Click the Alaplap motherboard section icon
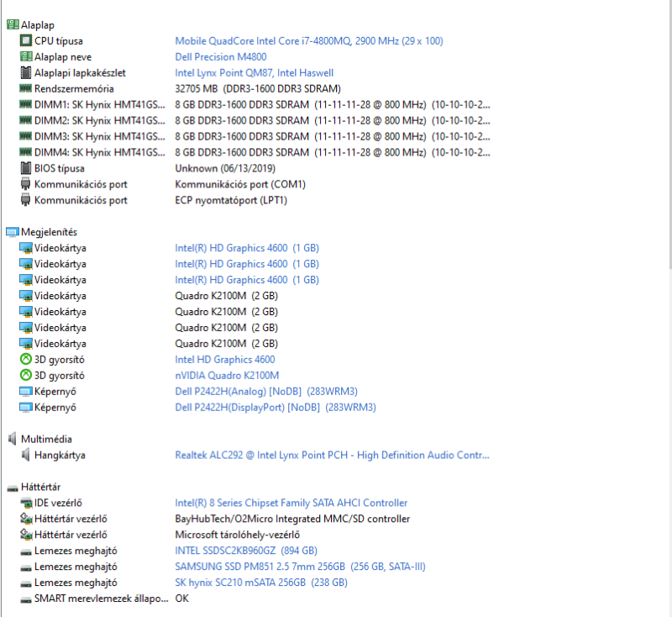672x617 pixels. (13, 25)
